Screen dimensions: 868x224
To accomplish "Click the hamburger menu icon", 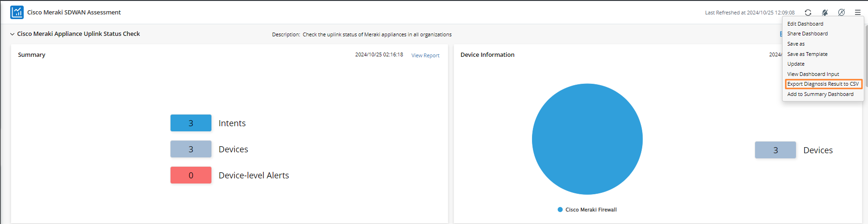I will pyautogui.click(x=858, y=13).
